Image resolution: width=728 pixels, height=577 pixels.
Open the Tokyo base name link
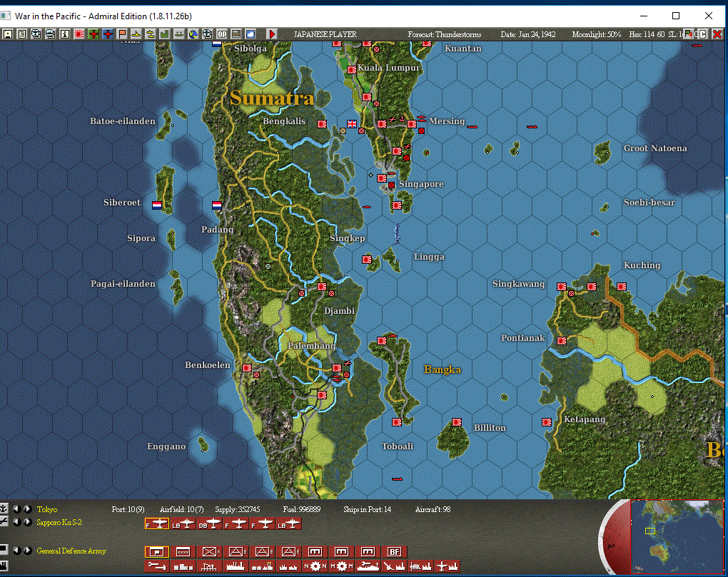coord(47,509)
